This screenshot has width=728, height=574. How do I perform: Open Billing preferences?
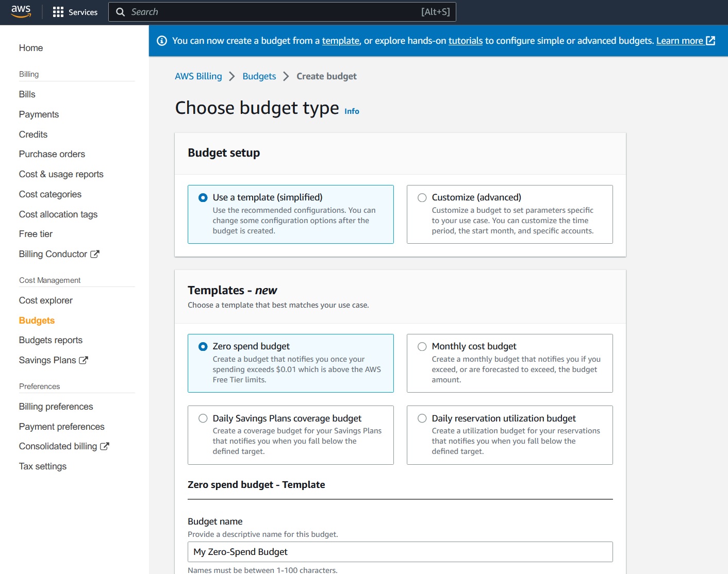pyautogui.click(x=56, y=407)
